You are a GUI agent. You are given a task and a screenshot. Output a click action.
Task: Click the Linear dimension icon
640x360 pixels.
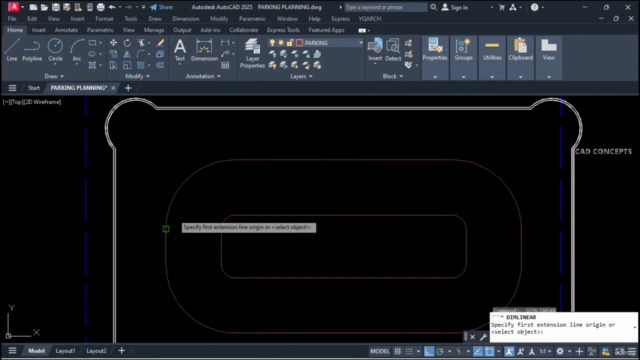tap(225, 43)
